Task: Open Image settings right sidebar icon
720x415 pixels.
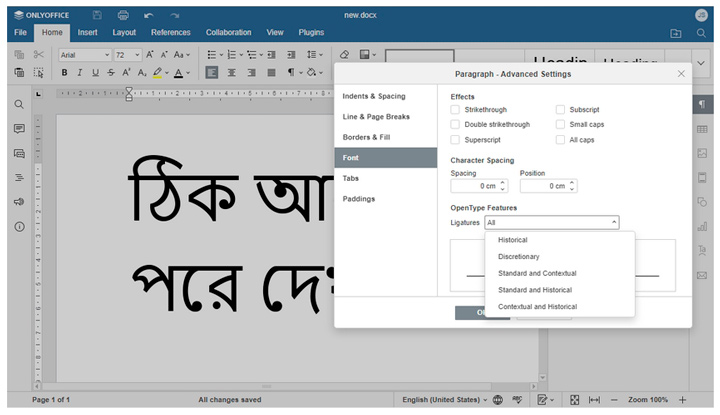Action: click(702, 153)
